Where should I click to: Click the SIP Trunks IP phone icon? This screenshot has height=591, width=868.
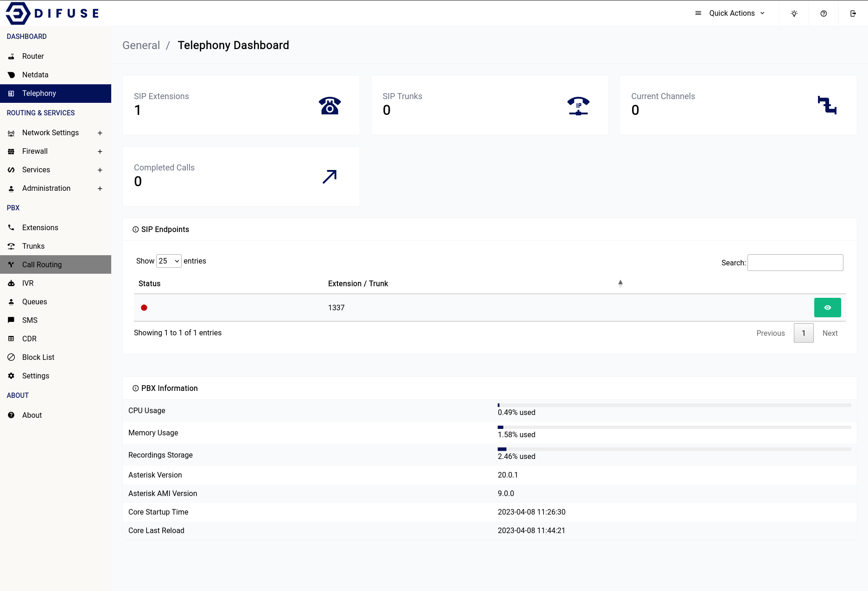pos(578,106)
